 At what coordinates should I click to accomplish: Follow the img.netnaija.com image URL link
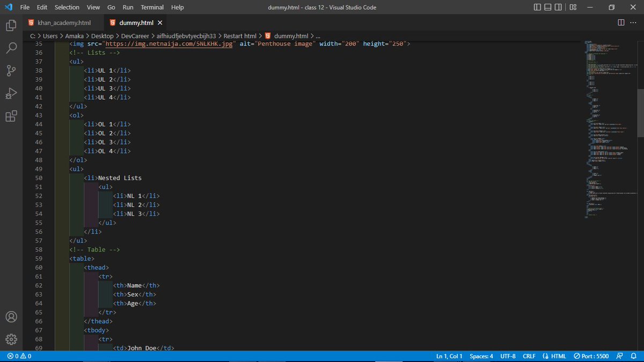pos(169,43)
